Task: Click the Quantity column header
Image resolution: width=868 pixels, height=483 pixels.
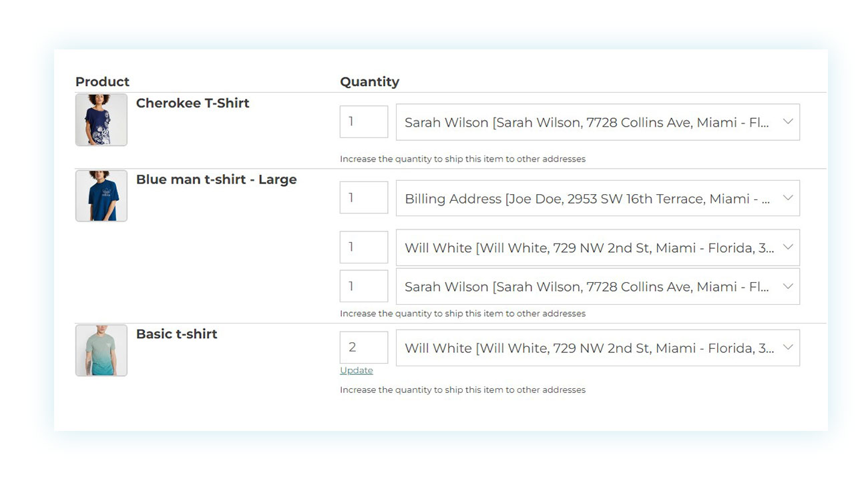Action: [x=369, y=81]
